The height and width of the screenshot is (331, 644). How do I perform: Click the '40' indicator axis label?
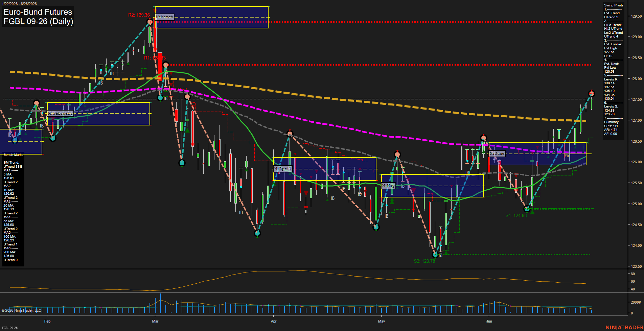[x=633, y=289]
